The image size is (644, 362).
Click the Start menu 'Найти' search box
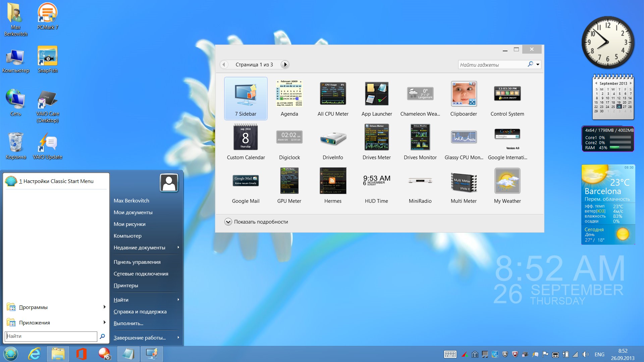click(51, 336)
